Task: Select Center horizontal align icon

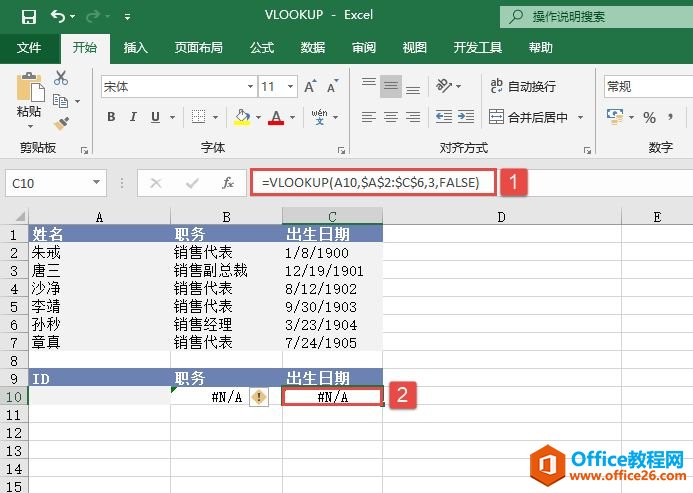Action: (391, 117)
